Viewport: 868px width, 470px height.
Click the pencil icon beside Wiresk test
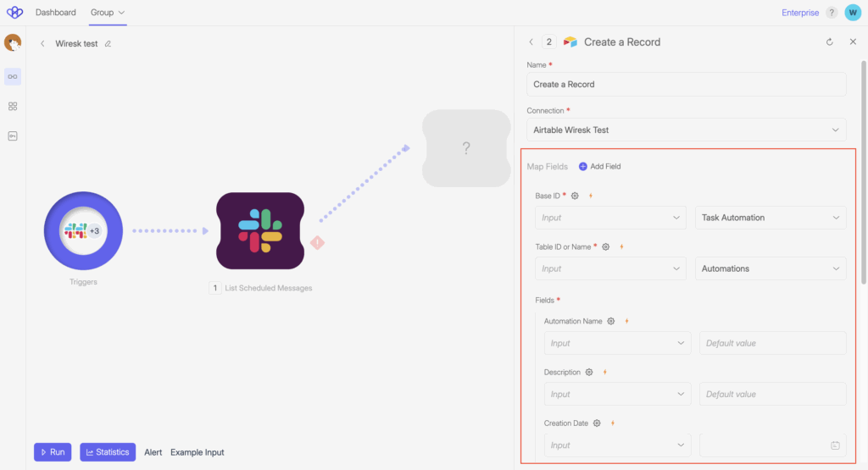[x=108, y=43]
